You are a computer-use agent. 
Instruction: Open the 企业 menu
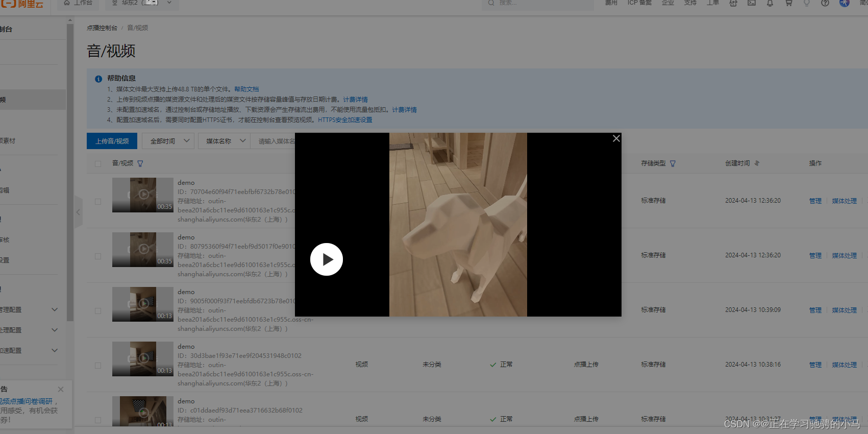667,3
